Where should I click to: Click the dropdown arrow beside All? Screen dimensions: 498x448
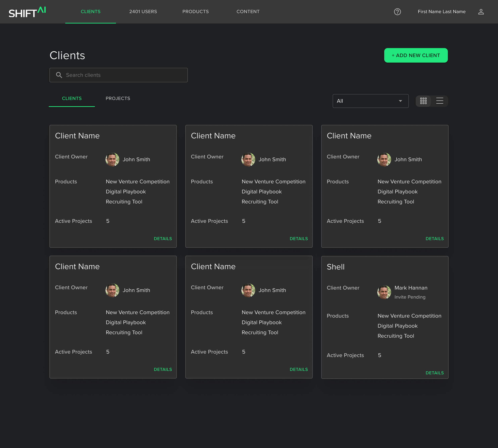(400, 101)
